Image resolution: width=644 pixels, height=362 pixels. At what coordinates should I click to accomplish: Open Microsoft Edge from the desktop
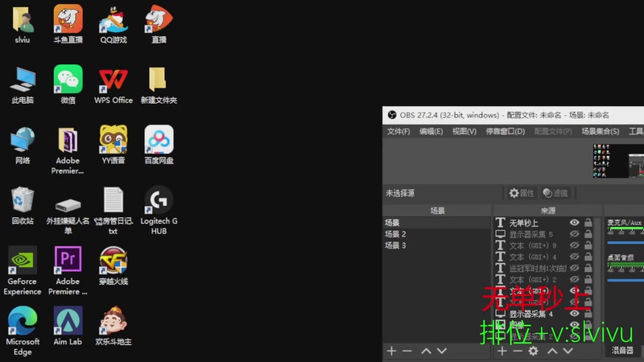[23, 331]
